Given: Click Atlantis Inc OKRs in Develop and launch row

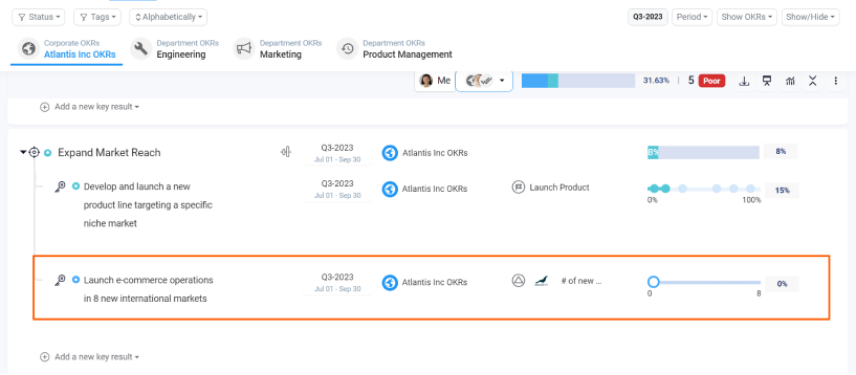Looking at the screenshot, I should (435, 189).
